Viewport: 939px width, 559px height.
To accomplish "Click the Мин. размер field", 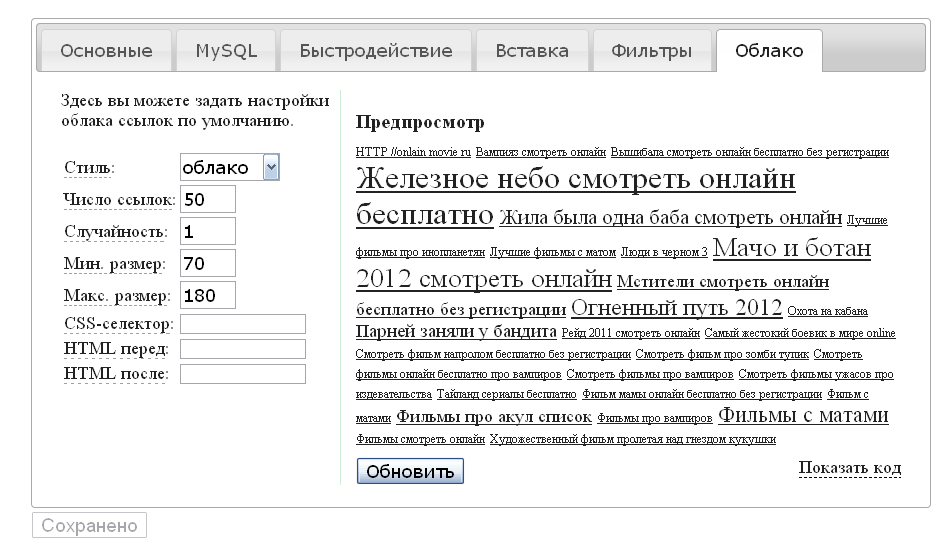I will point(207,263).
